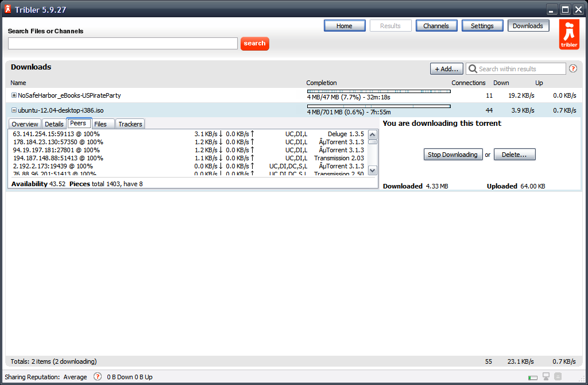
Task: Open the Settings page
Action: click(x=482, y=25)
